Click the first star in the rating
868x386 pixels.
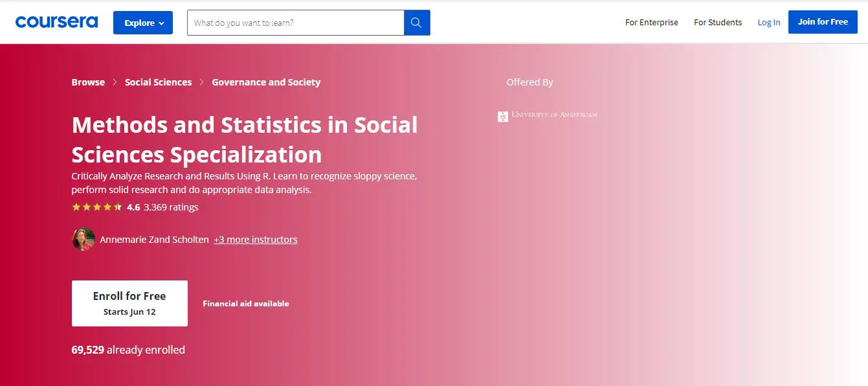coord(75,207)
